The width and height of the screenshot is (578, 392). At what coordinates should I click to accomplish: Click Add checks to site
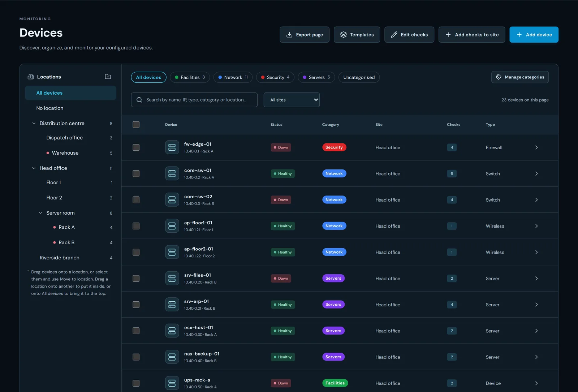(x=472, y=35)
